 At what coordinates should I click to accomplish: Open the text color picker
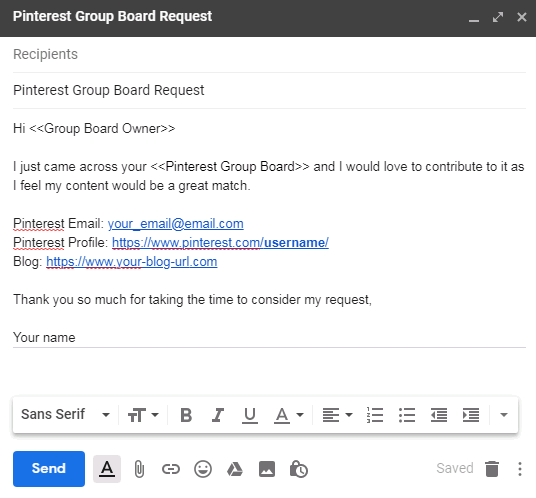tap(289, 415)
